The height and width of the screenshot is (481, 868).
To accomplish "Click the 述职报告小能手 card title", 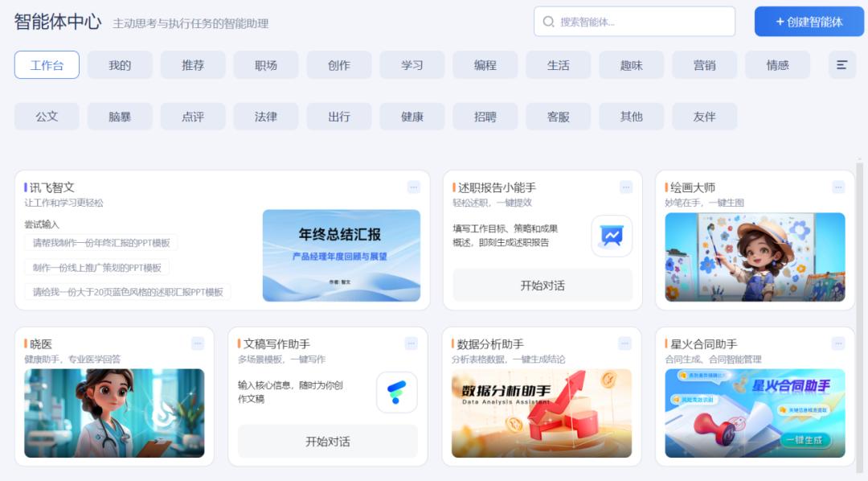I will [x=497, y=187].
